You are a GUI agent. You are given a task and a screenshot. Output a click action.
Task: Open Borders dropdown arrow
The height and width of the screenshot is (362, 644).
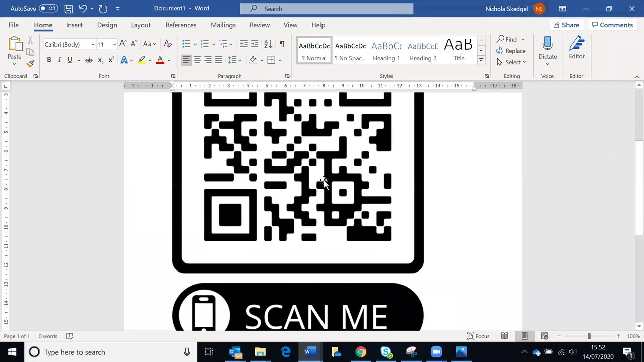pos(280,60)
